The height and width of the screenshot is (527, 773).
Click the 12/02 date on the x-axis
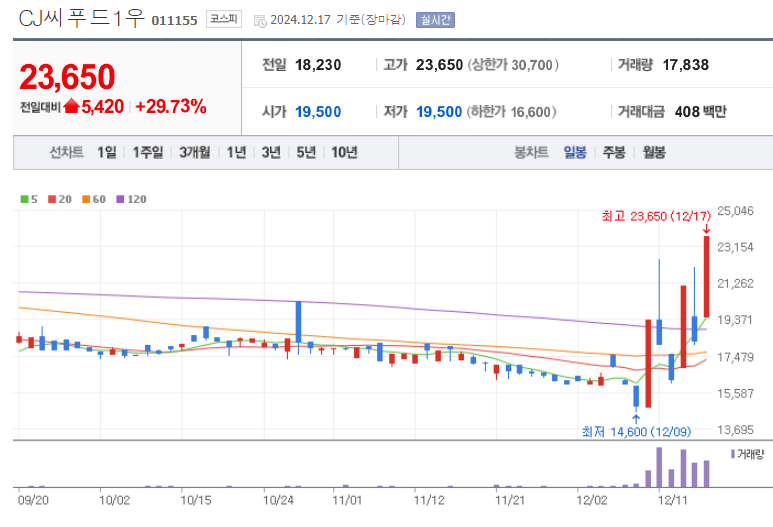(592, 500)
